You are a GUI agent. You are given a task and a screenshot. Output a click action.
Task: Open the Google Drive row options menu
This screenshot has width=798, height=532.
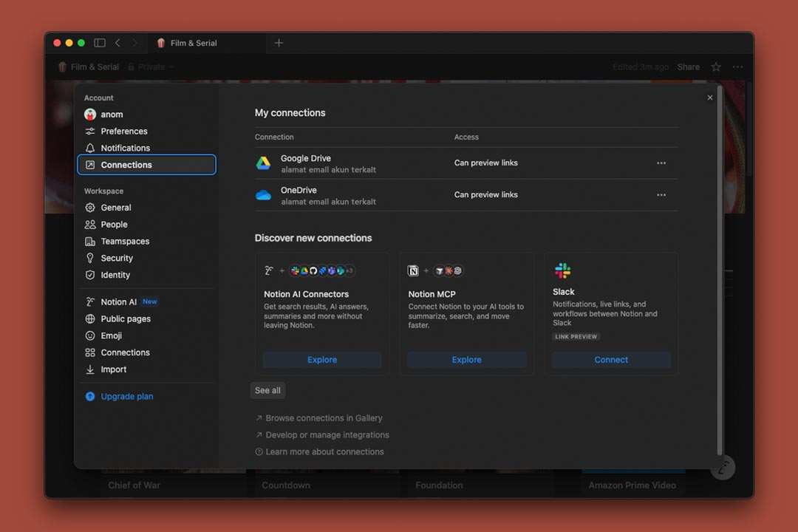click(661, 163)
